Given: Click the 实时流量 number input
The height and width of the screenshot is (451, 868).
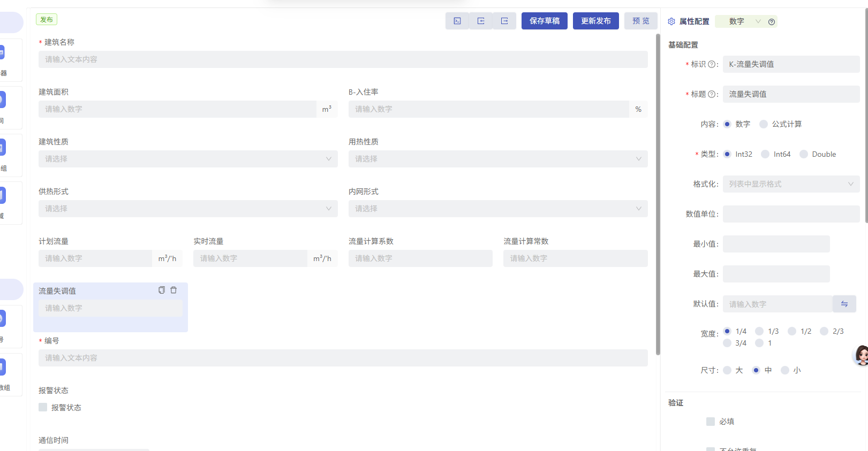Looking at the screenshot, I should click(x=250, y=258).
